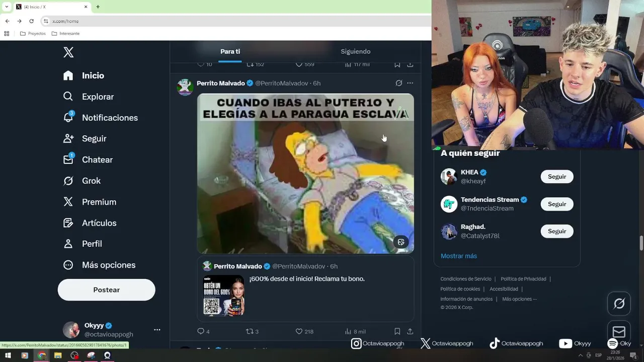
Task: Open quoted 600% bonus post text
Action: click(x=307, y=279)
